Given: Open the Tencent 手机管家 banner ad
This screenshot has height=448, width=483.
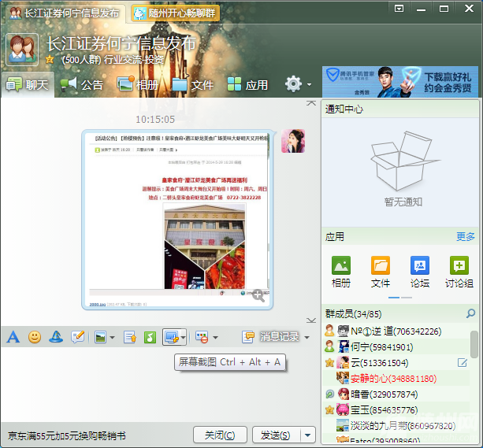Looking at the screenshot, I should tap(400, 82).
